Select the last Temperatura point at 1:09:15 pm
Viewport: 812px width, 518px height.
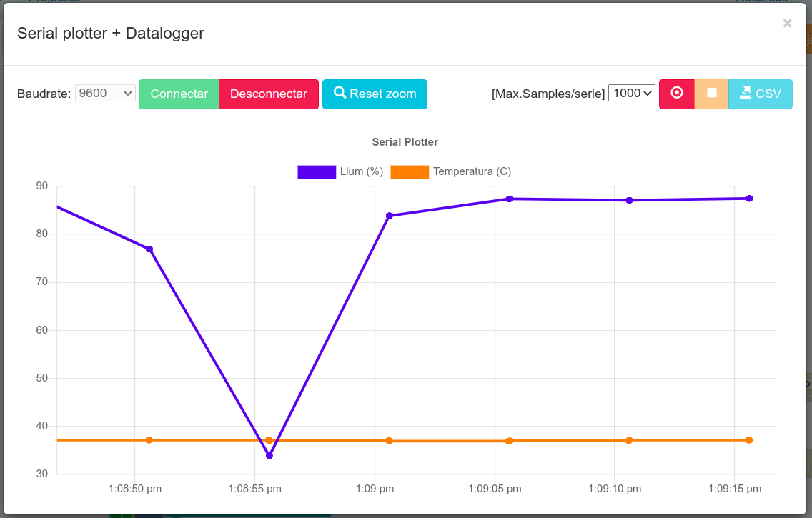749,440
